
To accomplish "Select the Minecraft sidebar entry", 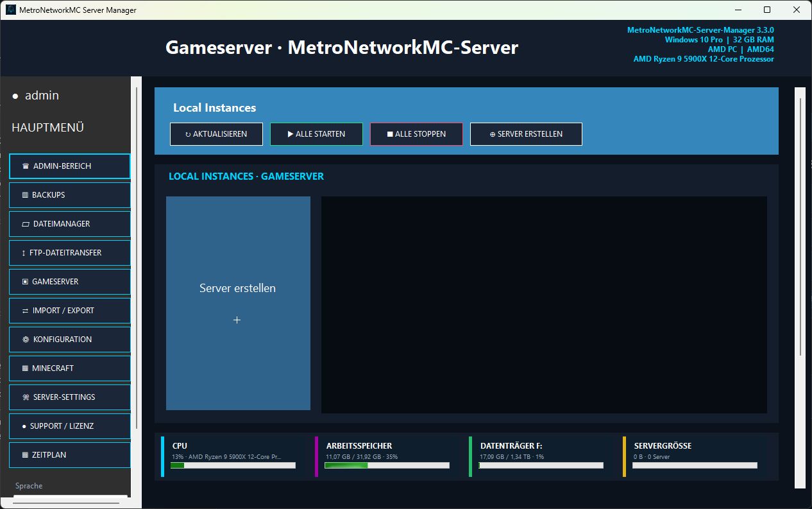I will (70, 368).
